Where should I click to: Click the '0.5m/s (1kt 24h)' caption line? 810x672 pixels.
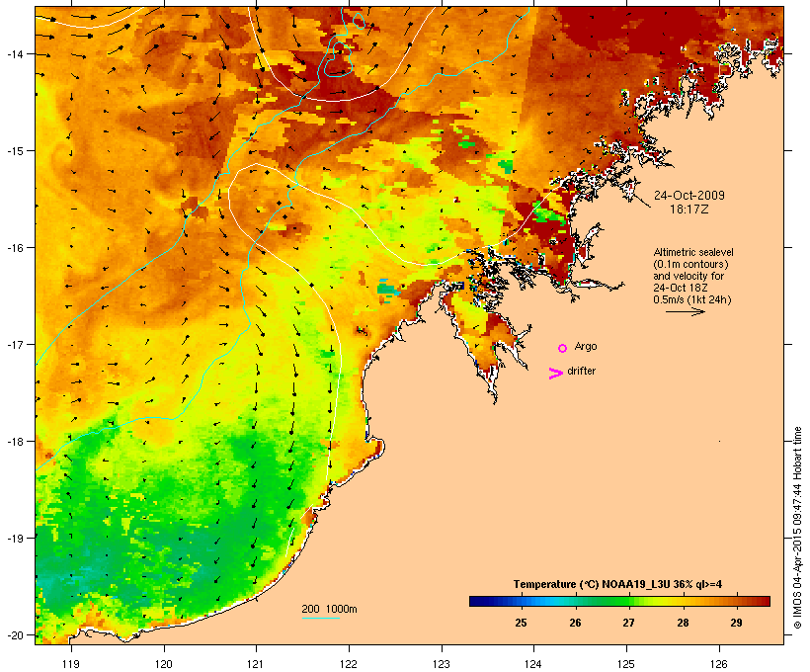(x=692, y=299)
